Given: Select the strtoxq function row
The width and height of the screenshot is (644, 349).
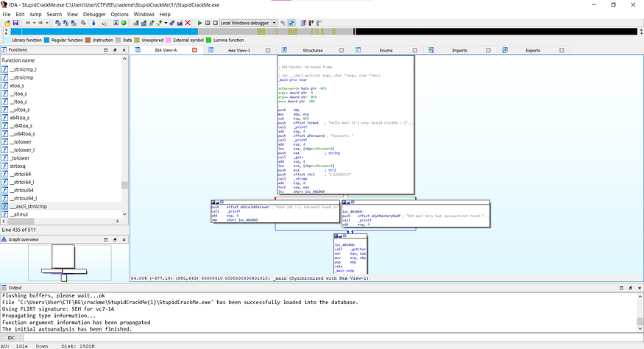Looking at the screenshot, I should pyautogui.click(x=61, y=166).
